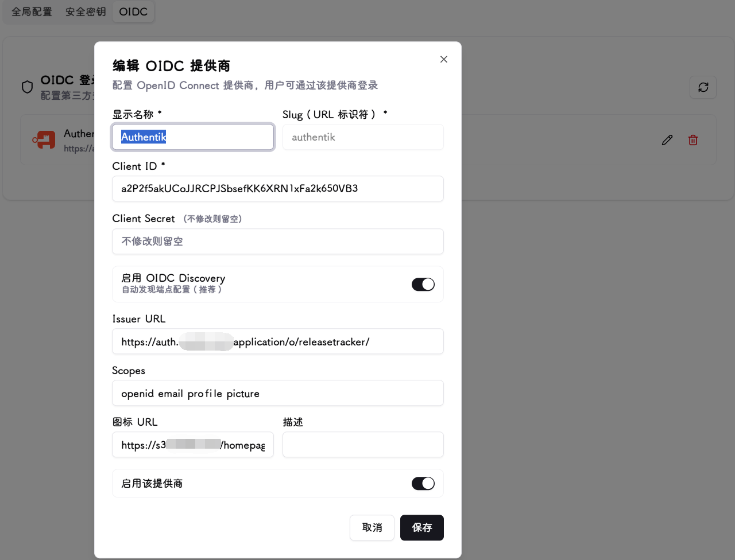Click the pencil edit icon for Authentik
The height and width of the screenshot is (560, 735).
[667, 140]
